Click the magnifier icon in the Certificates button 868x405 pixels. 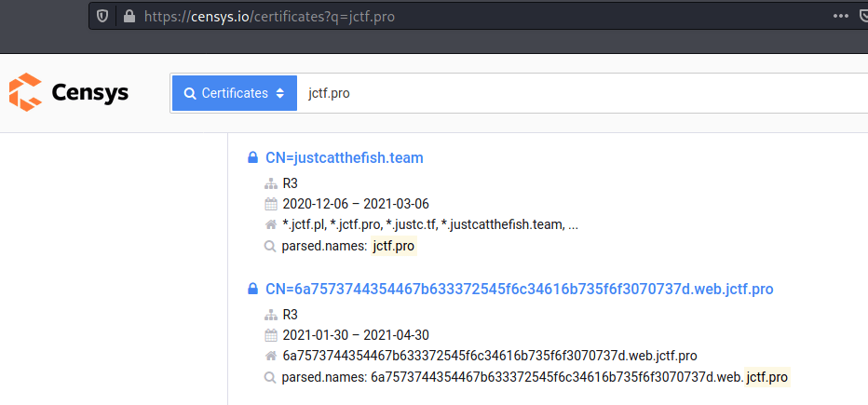190,94
